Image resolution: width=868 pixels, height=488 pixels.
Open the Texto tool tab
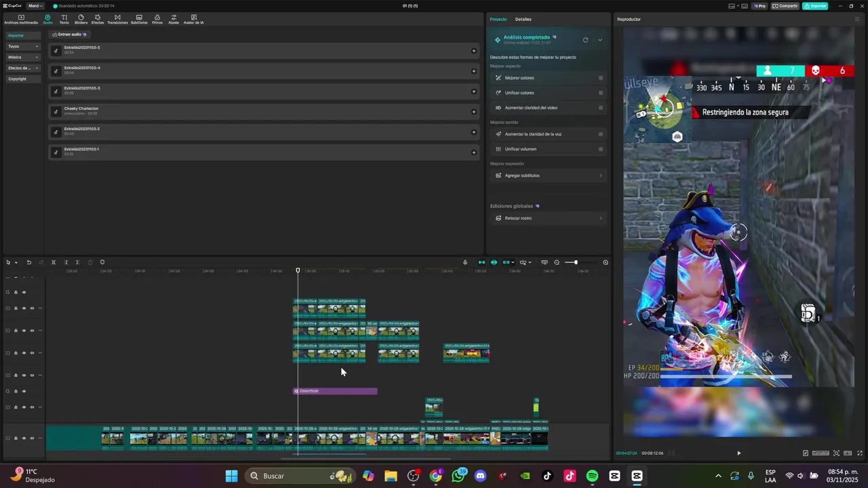pos(64,19)
